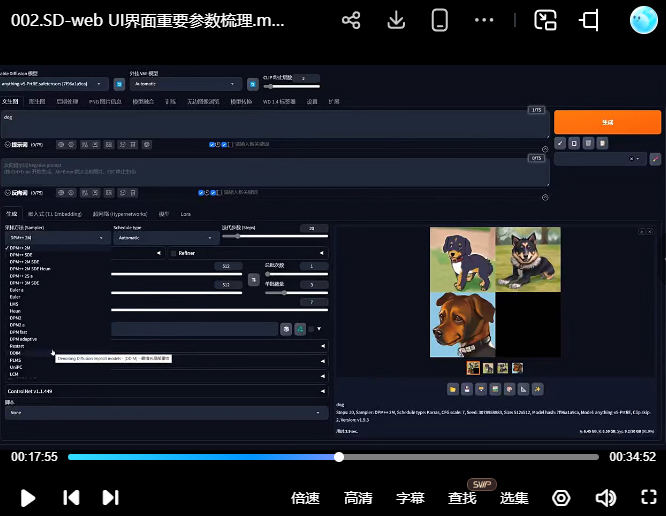Open the output folder icon below the gallery
Image resolution: width=666 pixels, height=516 pixels.
[453, 388]
